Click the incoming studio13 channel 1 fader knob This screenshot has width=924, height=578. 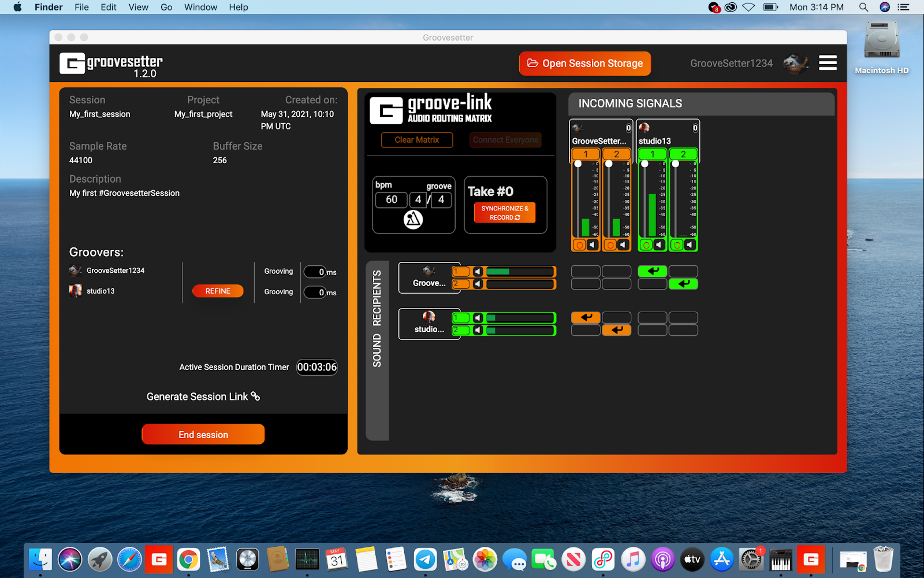(x=645, y=164)
